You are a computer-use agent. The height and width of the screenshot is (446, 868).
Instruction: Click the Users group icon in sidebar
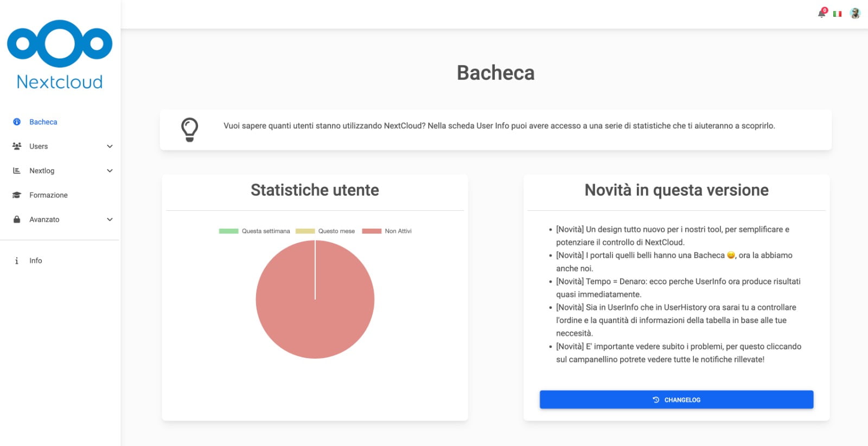tap(17, 146)
